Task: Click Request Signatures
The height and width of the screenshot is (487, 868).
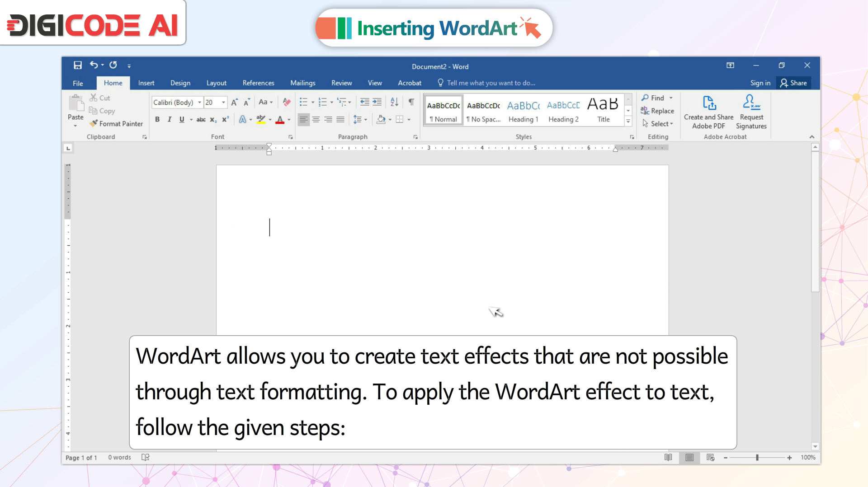Action: [751, 112]
